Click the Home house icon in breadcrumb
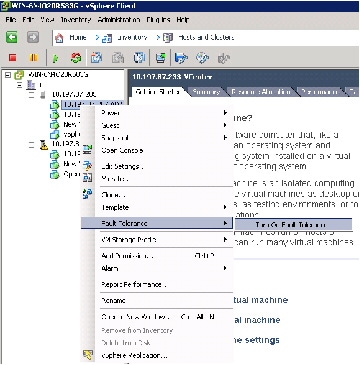 click(59, 38)
